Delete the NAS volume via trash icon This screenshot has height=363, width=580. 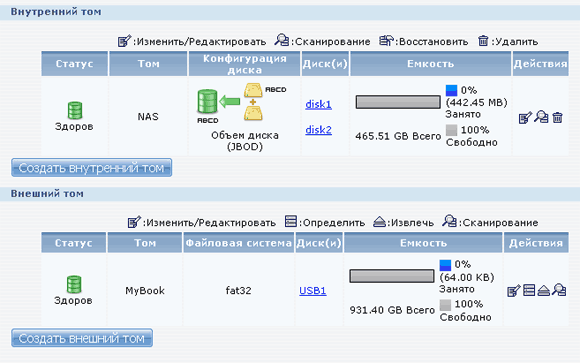tap(557, 118)
